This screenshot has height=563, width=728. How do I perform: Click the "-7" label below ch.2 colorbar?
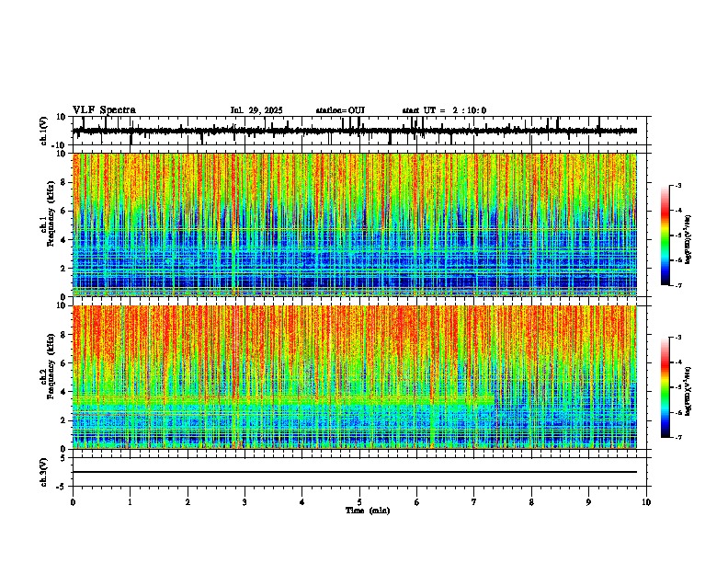tap(677, 437)
